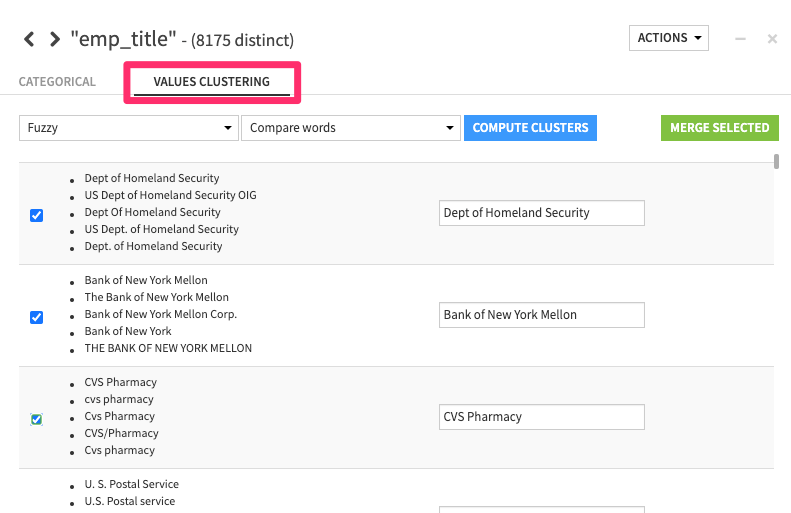
Task: Uncheck the Bank of New York Mellon cluster
Action: click(37, 317)
